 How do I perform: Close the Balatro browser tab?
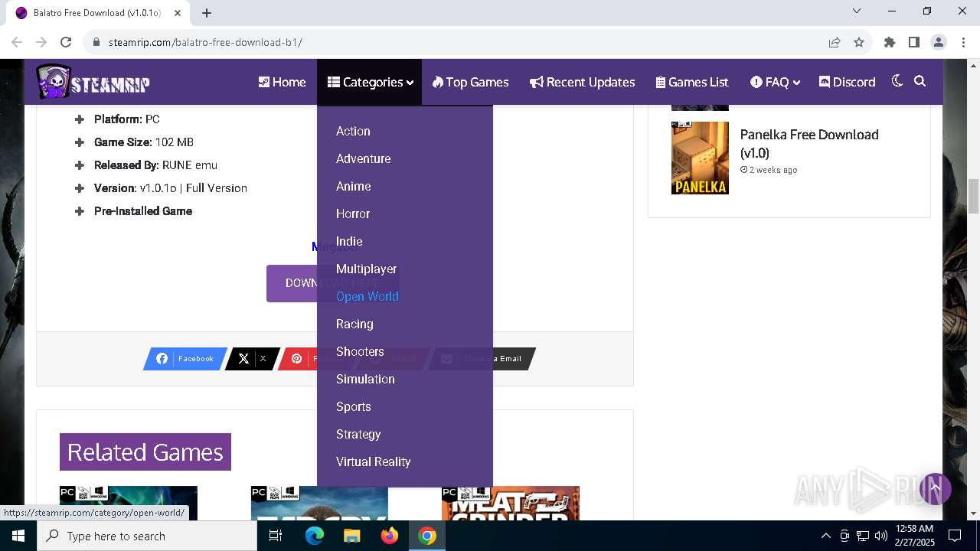tap(178, 12)
